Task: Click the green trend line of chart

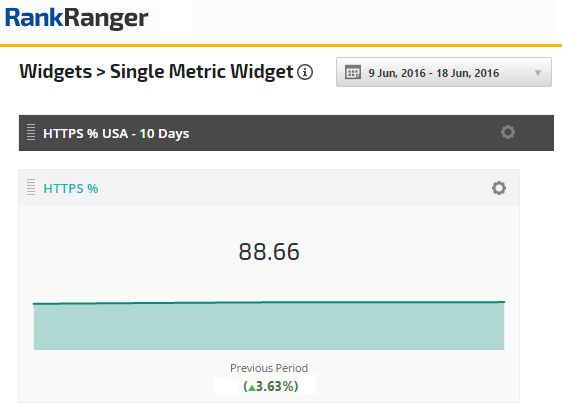Action: click(269, 303)
